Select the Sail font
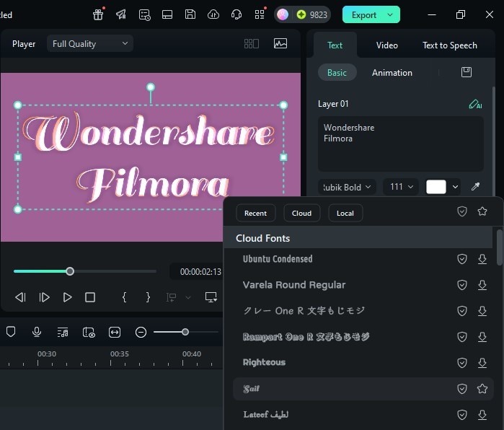The width and height of the screenshot is (504, 430). [363, 389]
